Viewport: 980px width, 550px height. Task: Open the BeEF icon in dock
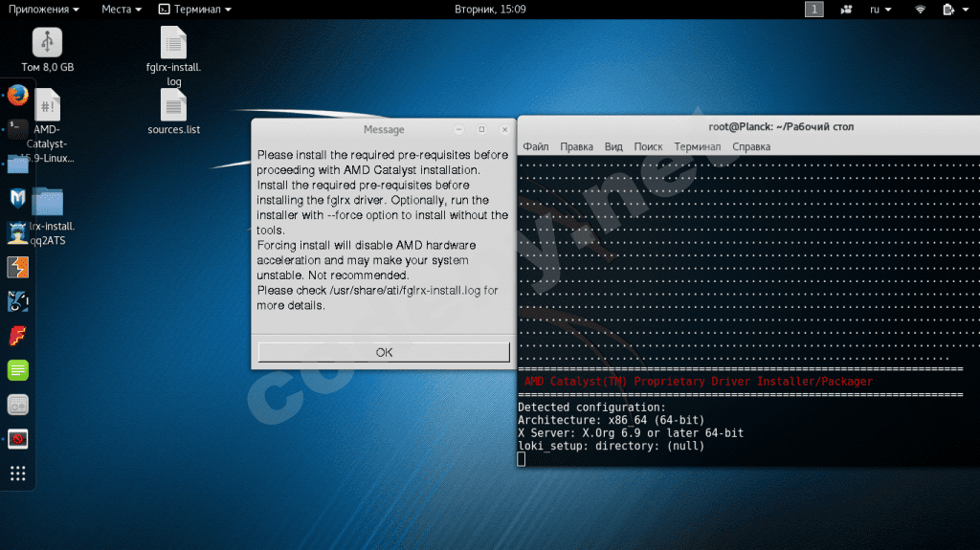click(x=17, y=301)
